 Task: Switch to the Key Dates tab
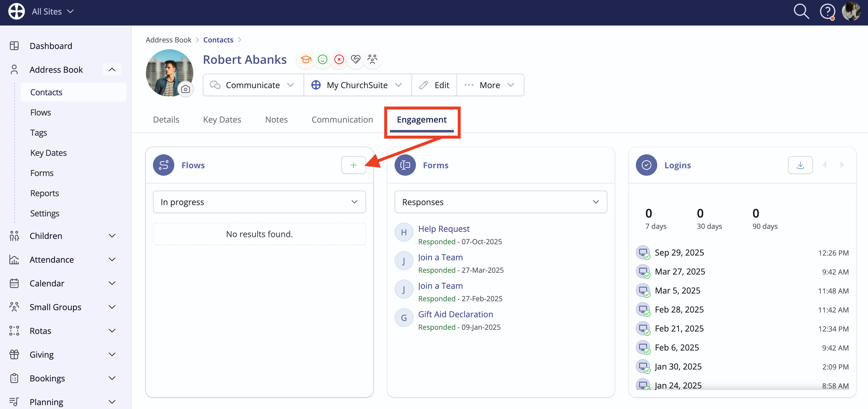click(x=222, y=119)
